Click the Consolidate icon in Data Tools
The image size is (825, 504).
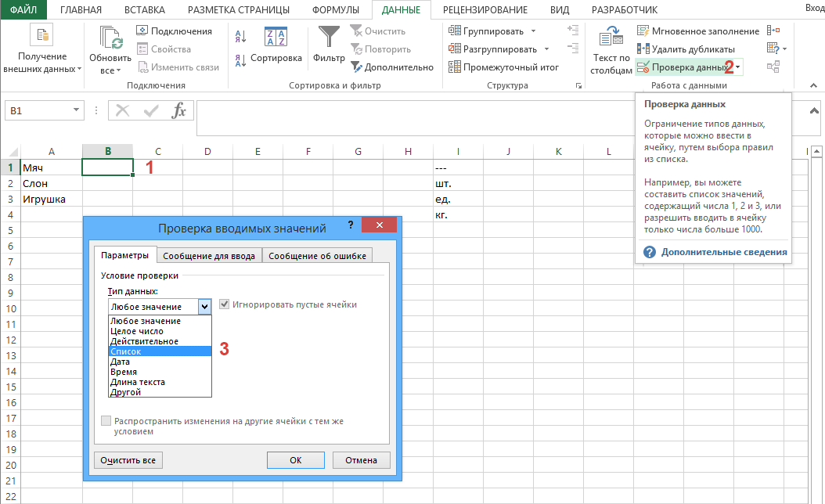pos(773,31)
